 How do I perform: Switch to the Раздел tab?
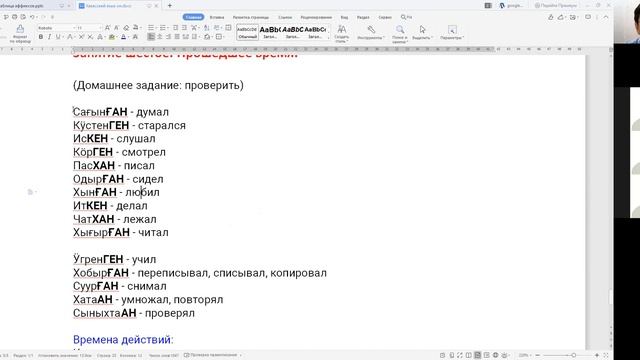pyautogui.click(x=363, y=17)
